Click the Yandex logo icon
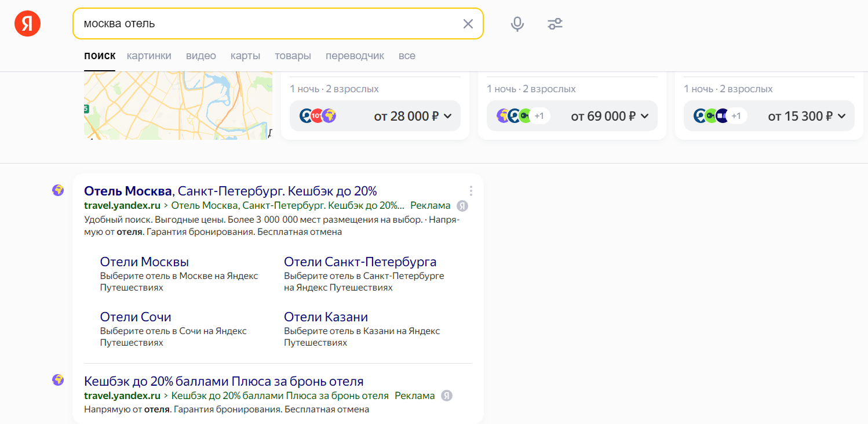Viewport: 868px width, 424px height. tap(28, 24)
